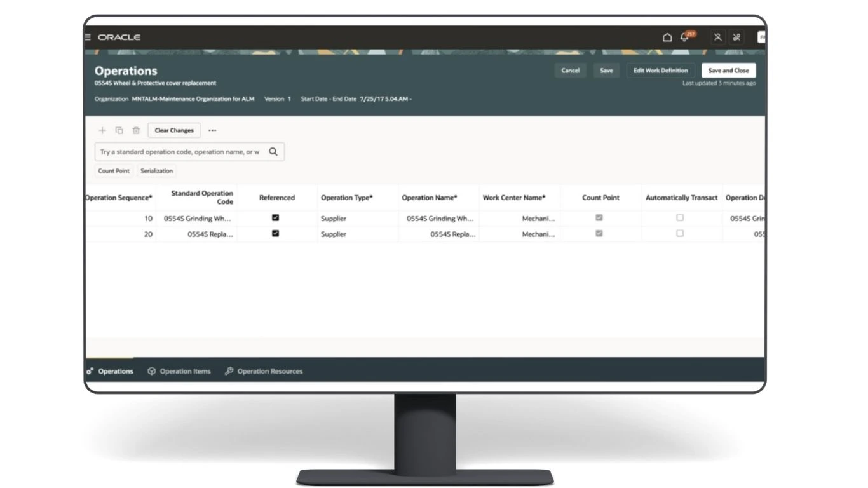
Task: Select the Count Point filter chip
Action: 114,171
